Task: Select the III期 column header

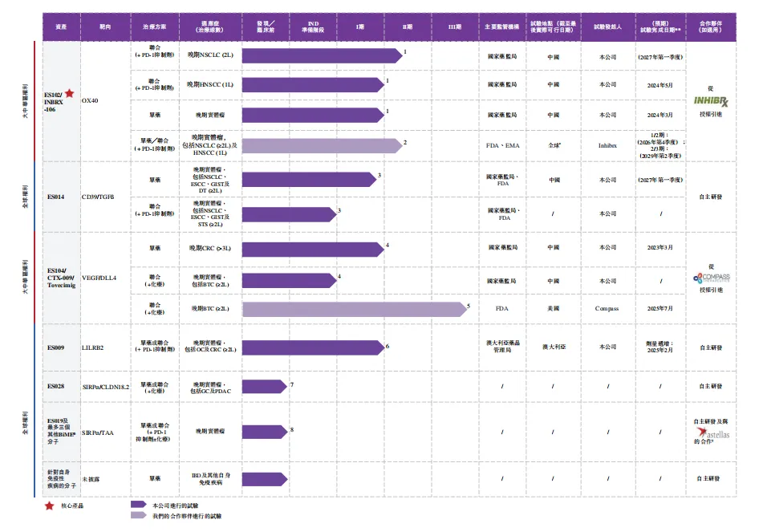Action: (x=454, y=26)
